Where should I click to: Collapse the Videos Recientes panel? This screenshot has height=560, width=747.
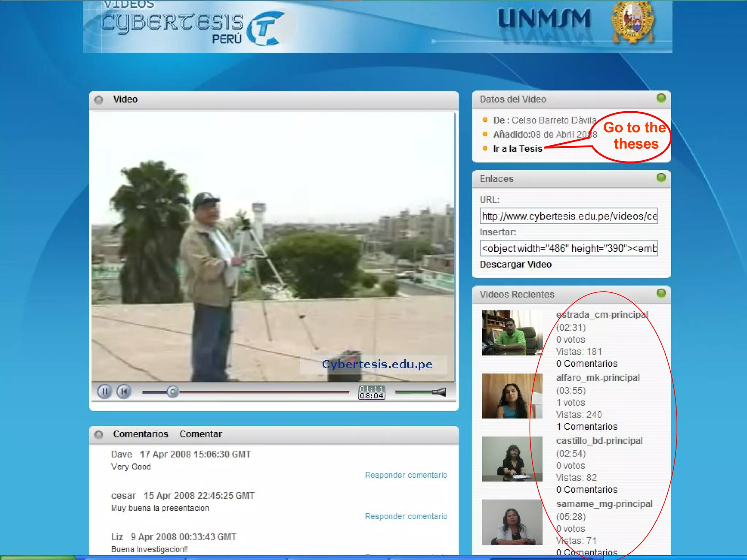click(661, 293)
